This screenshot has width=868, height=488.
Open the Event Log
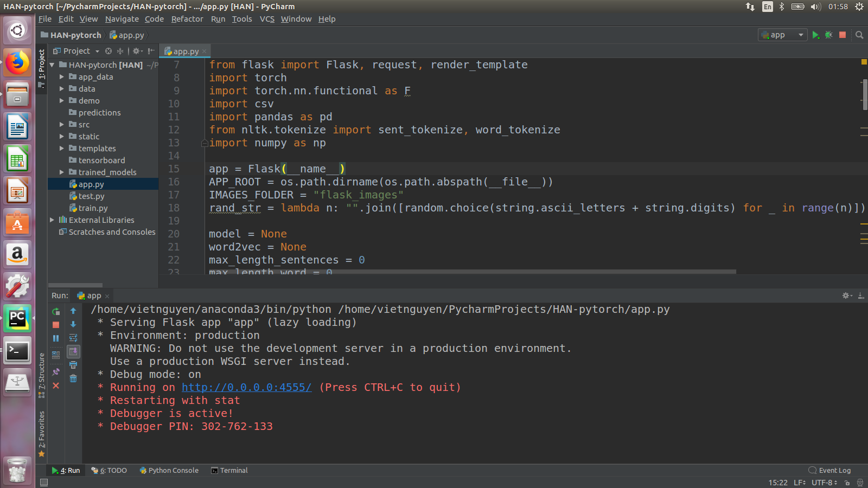click(x=830, y=471)
